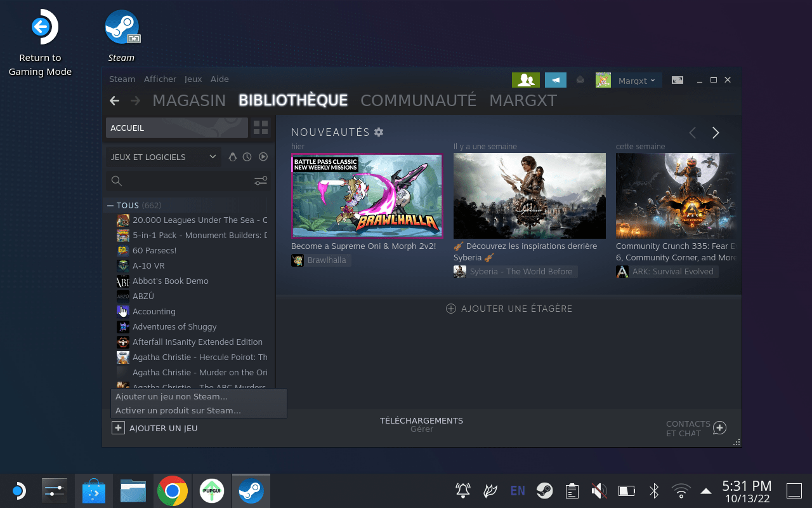Open the Steam desktop shortcut
The width and height of the screenshot is (812, 508).
click(121, 36)
